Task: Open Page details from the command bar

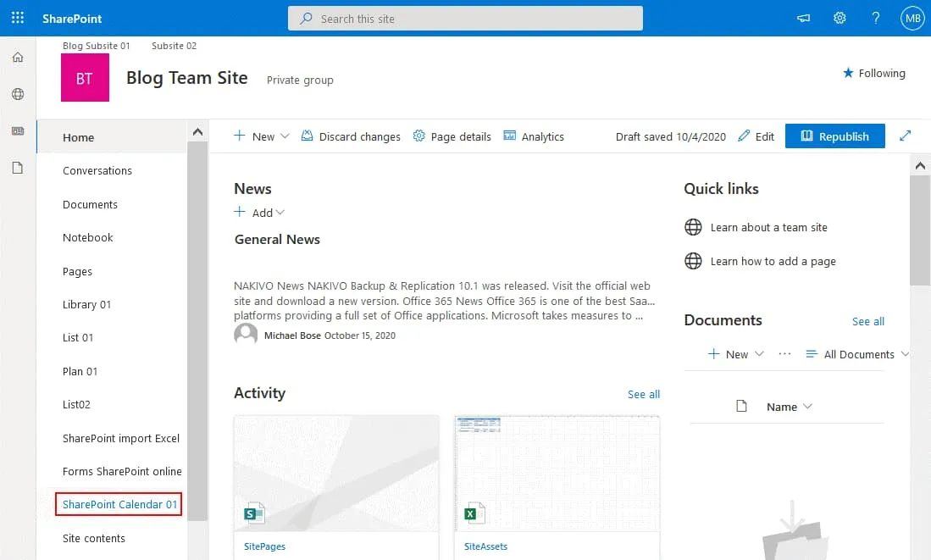Action: (452, 136)
